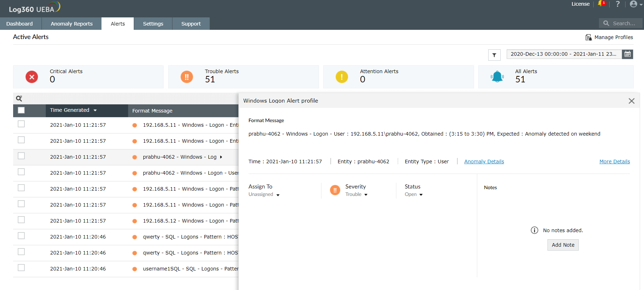
Task: Check the username1SQL alert row checkbox
Action: tap(21, 268)
